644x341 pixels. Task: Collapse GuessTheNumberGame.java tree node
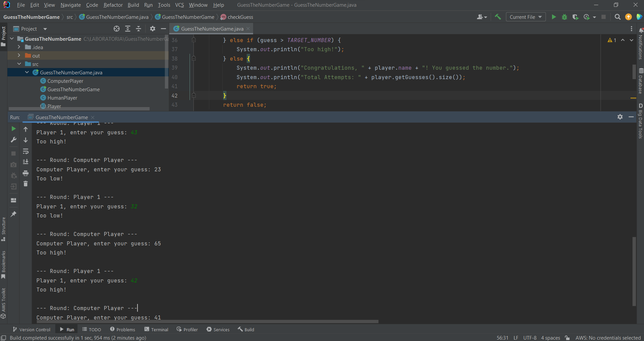pyautogui.click(x=27, y=72)
